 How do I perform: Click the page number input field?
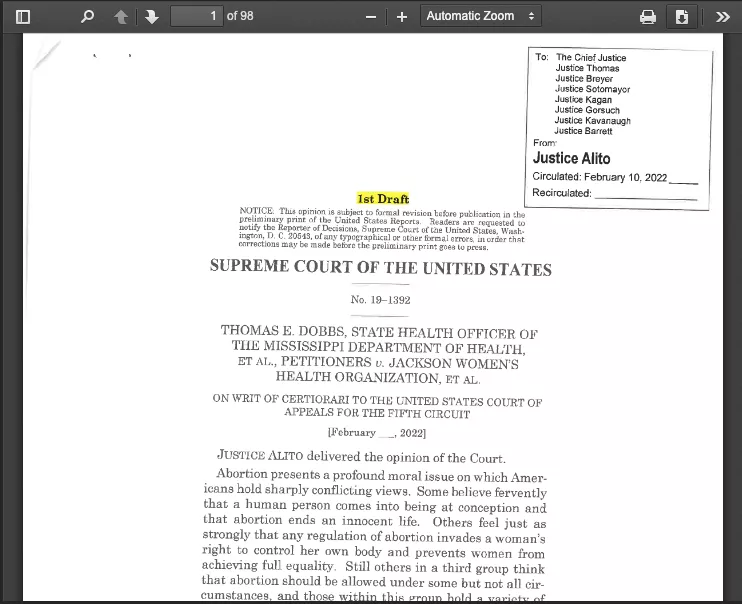coord(196,16)
